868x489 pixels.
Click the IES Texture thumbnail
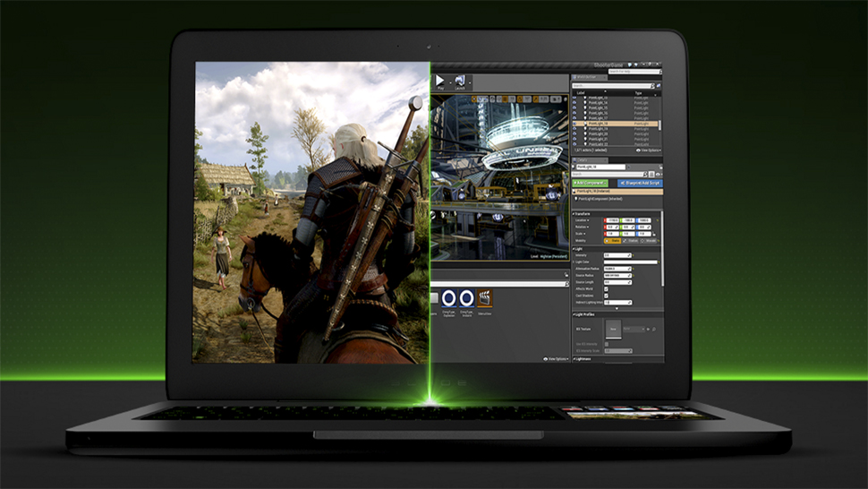click(x=613, y=329)
